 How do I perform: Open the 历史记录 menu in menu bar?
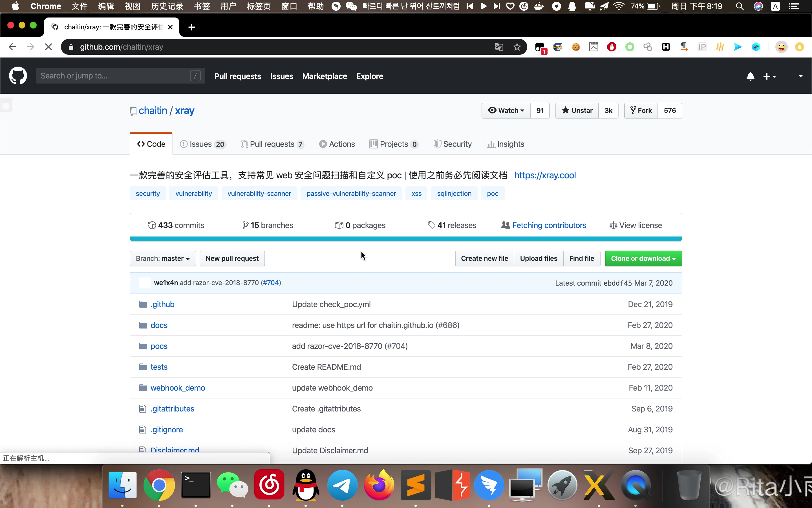point(167,6)
